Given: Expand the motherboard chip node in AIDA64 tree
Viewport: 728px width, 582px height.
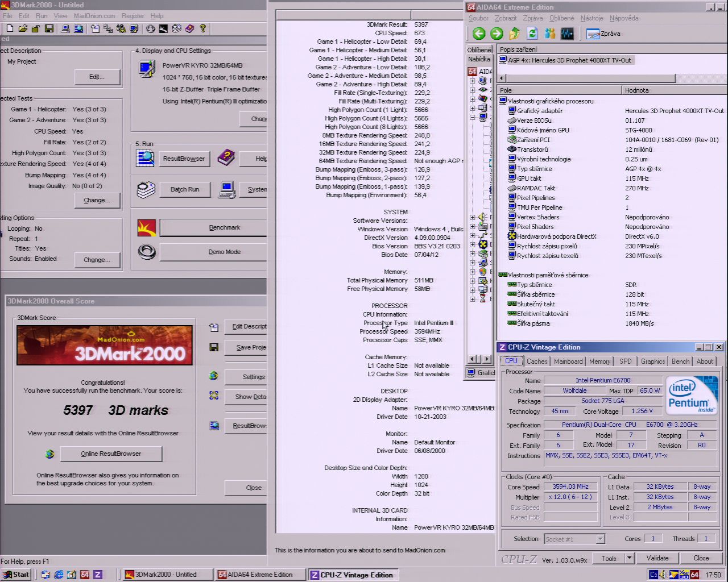Looking at the screenshot, I should coord(472,89).
